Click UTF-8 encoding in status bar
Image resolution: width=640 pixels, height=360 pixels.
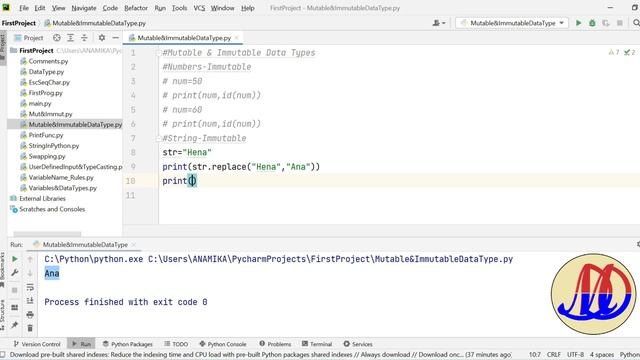576,355
